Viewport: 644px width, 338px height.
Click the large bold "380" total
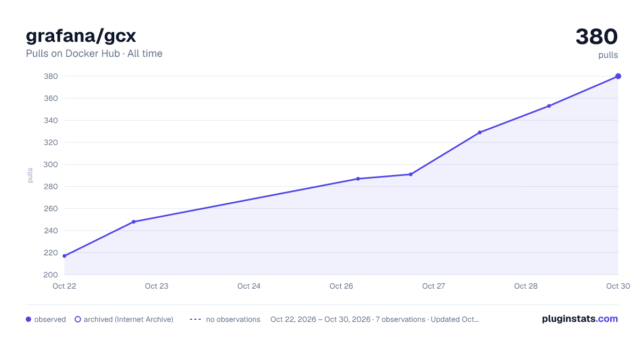(597, 36)
